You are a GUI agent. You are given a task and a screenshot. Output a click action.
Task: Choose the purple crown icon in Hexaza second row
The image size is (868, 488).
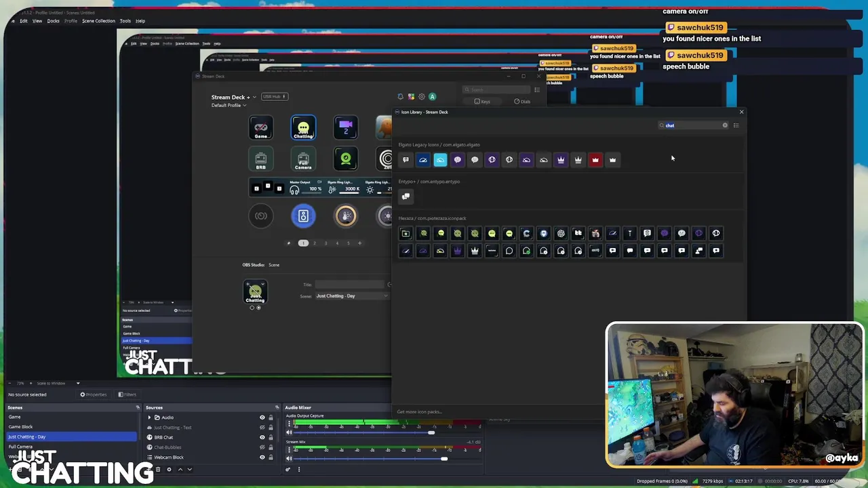(x=458, y=251)
